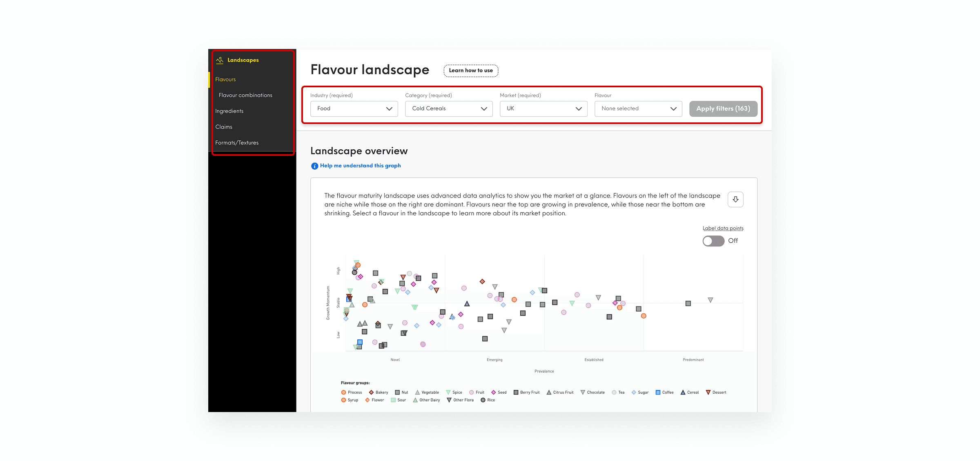Click the Apply filters (163) button
Image resolution: width=980 pixels, height=461 pixels.
click(x=723, y=109)
